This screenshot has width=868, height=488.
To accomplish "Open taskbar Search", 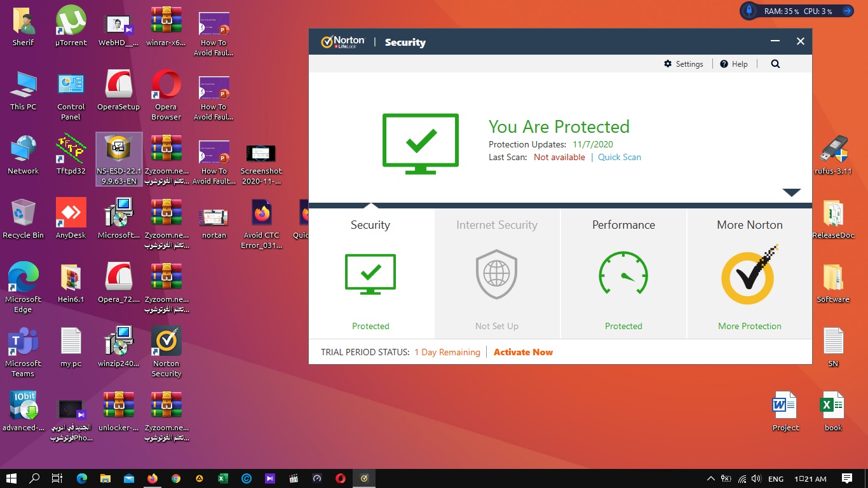I will click(34, 478).
